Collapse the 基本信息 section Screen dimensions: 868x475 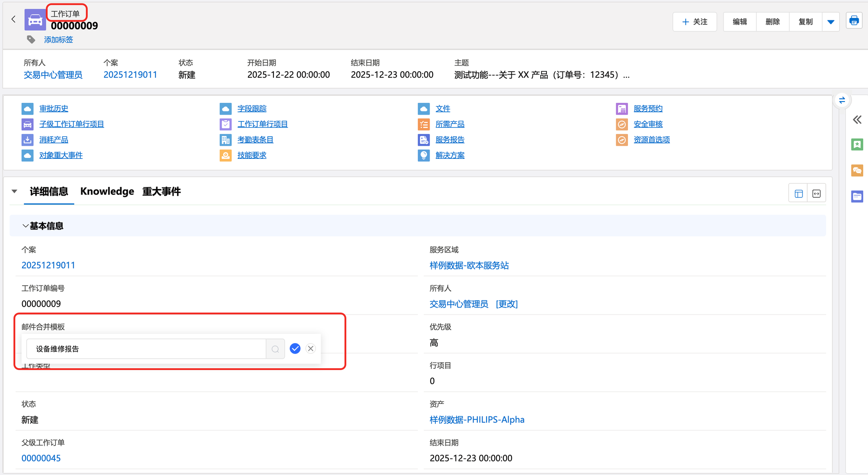[x=26, y=226]
